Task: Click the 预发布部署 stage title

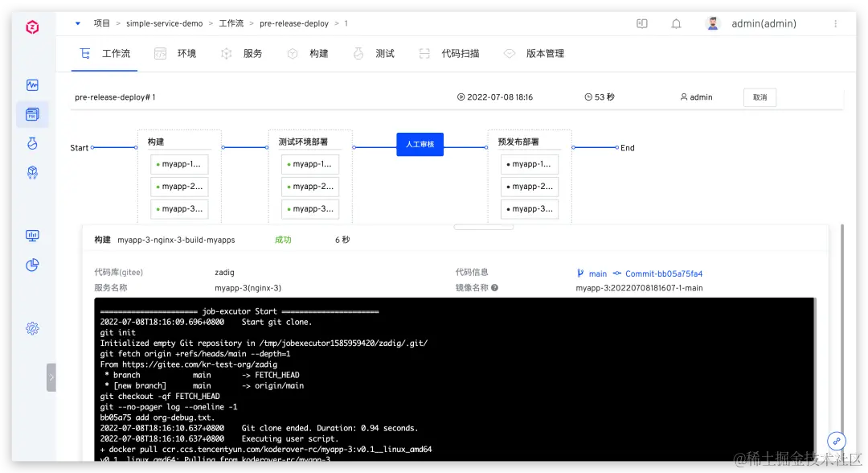Action: 518,142
